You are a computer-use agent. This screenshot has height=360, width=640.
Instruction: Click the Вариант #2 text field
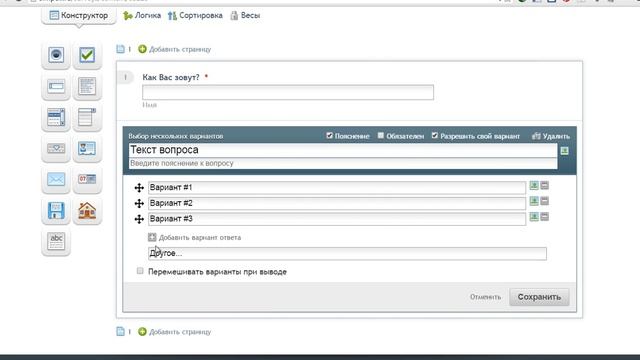(x=337, y=203)
